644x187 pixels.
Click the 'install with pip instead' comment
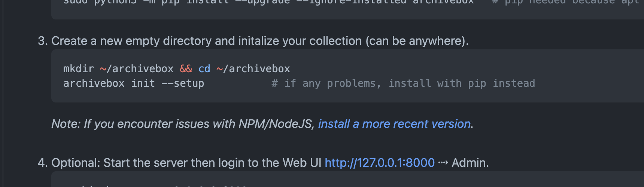tap(462, 83)
